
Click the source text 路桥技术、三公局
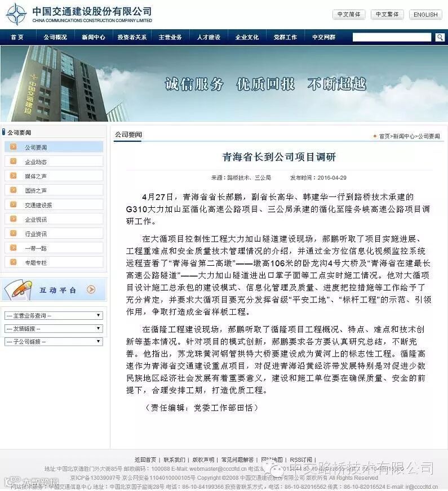tap(249, 177)
